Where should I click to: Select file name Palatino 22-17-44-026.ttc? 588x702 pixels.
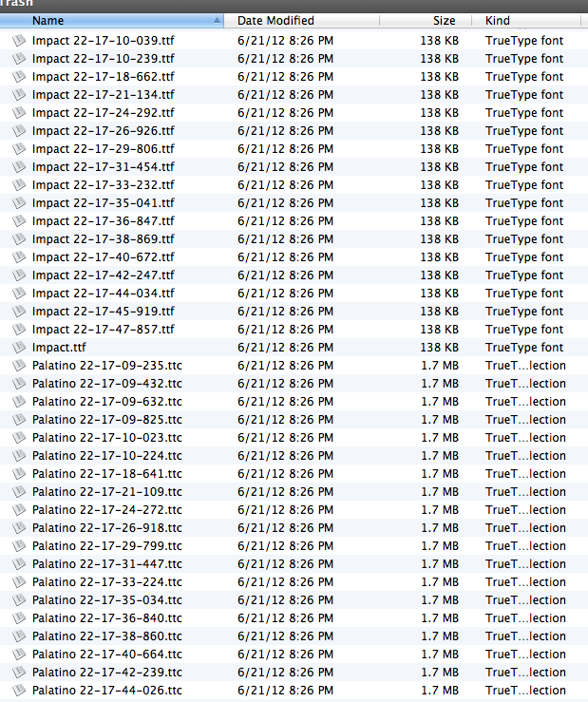[x=107, y=691]
